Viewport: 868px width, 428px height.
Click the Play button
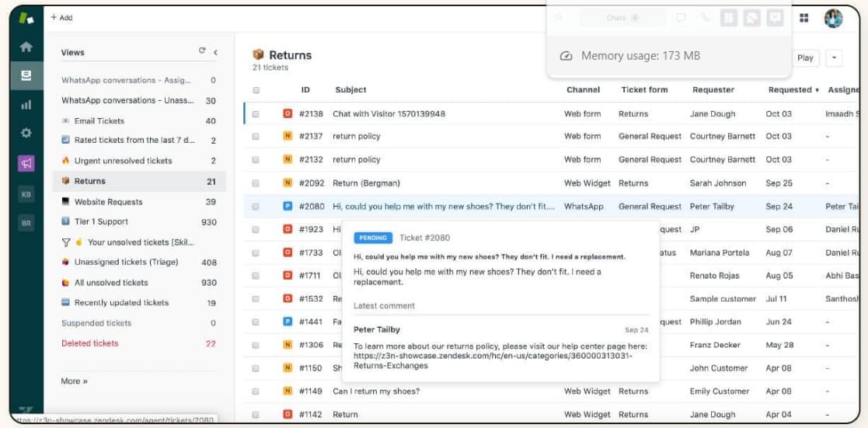pos(805,57)
